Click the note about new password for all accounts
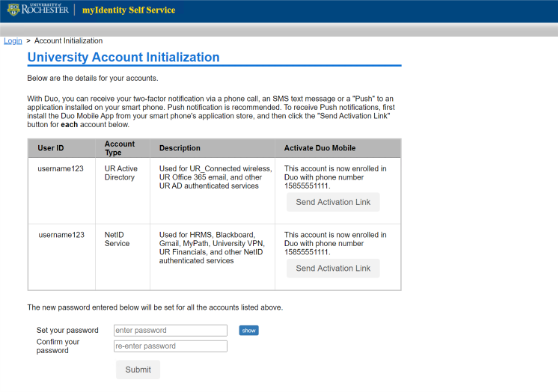The height and width of the screenshot is (392, 558). [x=155, y=307]
